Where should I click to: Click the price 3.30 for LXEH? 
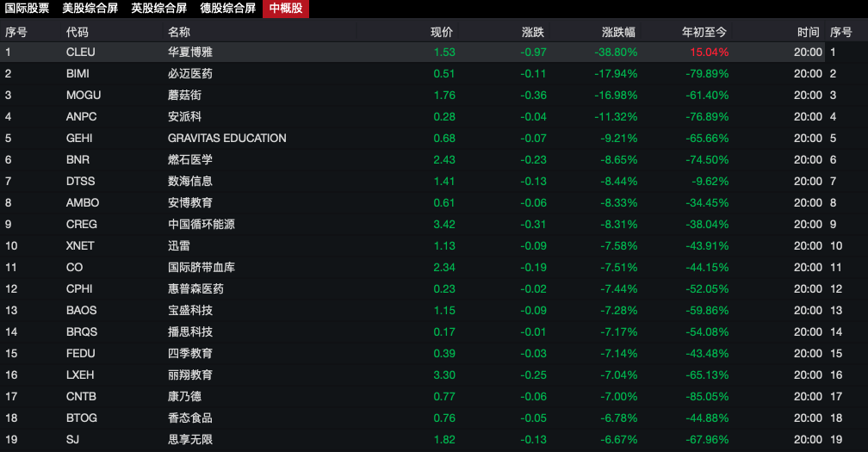[x=444, y=375]
